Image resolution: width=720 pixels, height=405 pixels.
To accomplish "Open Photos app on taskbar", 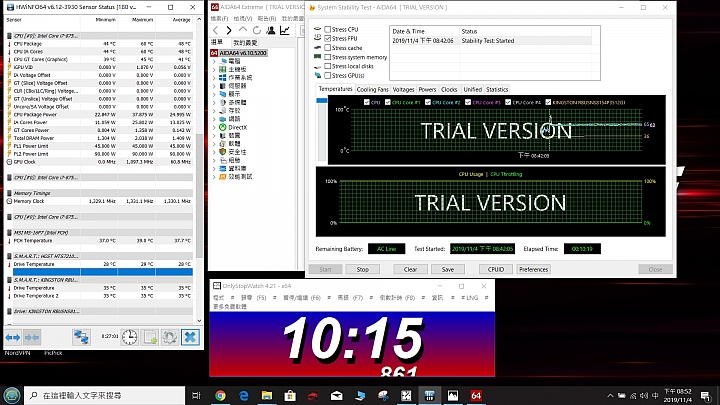I will pos(453,395).
